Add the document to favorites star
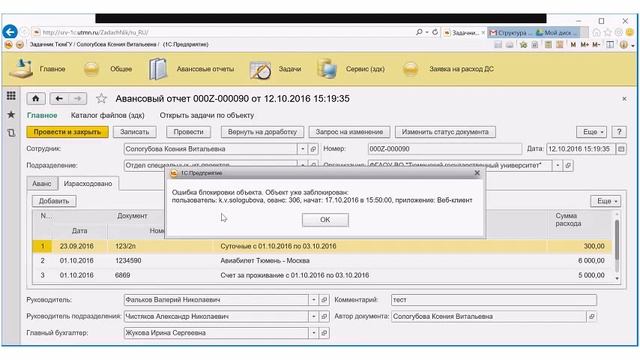Screen dimensions: 640x360 (101, 98)
